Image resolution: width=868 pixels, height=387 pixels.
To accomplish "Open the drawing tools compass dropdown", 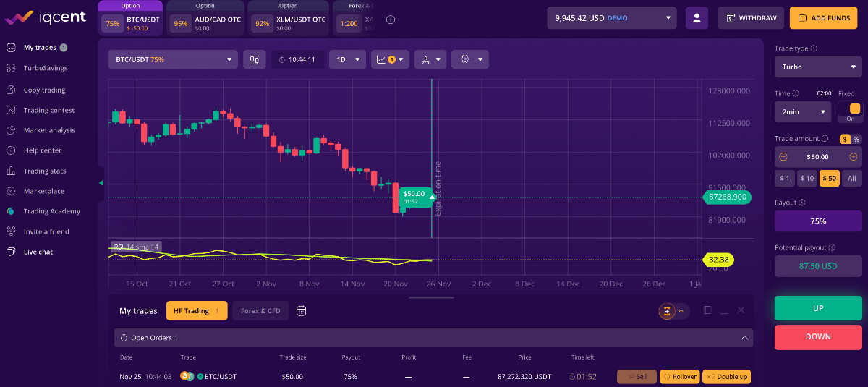I will coord(430,59).
